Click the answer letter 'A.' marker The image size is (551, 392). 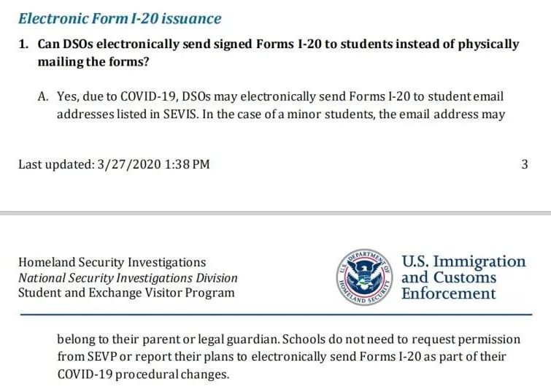(42, 96)
